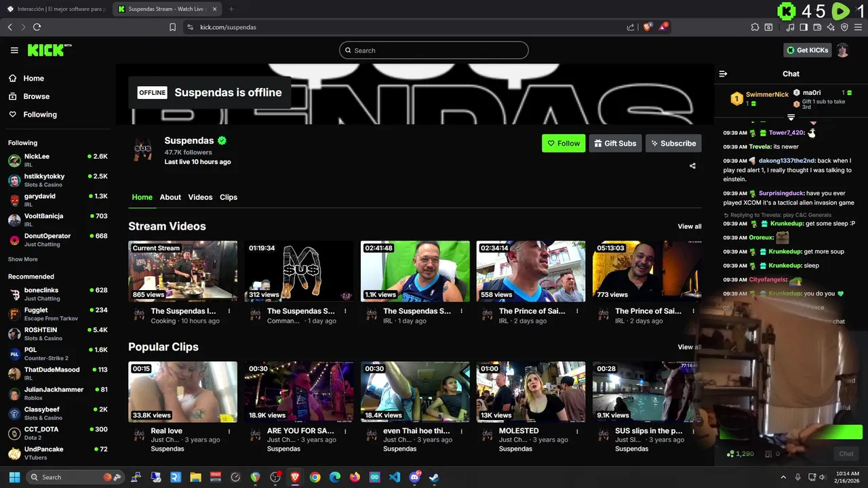Open the browser extensions puzzle icon

[x=755, y=27]
